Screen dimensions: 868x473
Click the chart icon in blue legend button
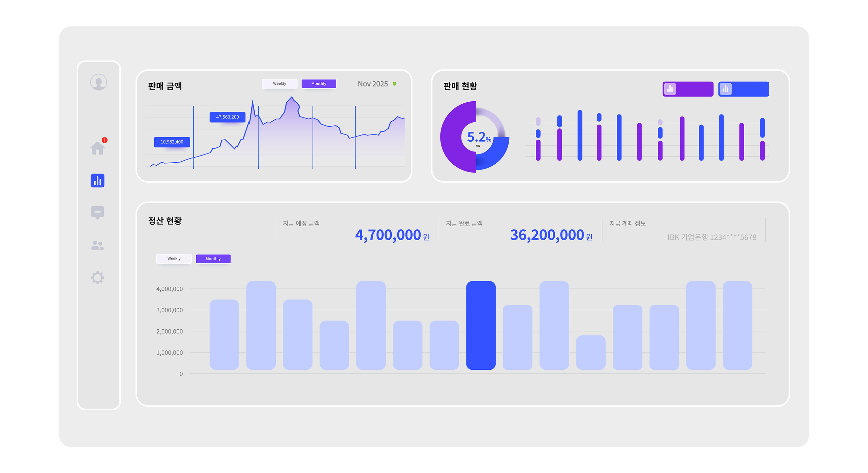pos(725,89)
